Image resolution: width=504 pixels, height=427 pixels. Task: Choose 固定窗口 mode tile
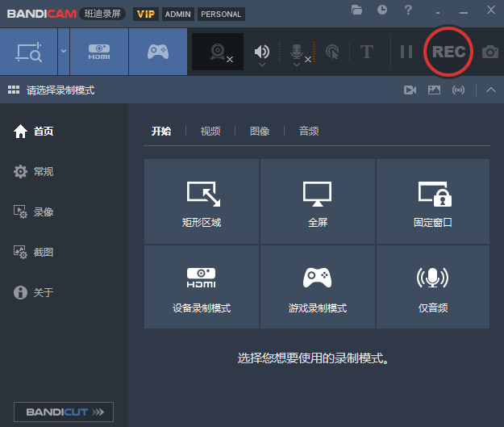coord(433,201)
